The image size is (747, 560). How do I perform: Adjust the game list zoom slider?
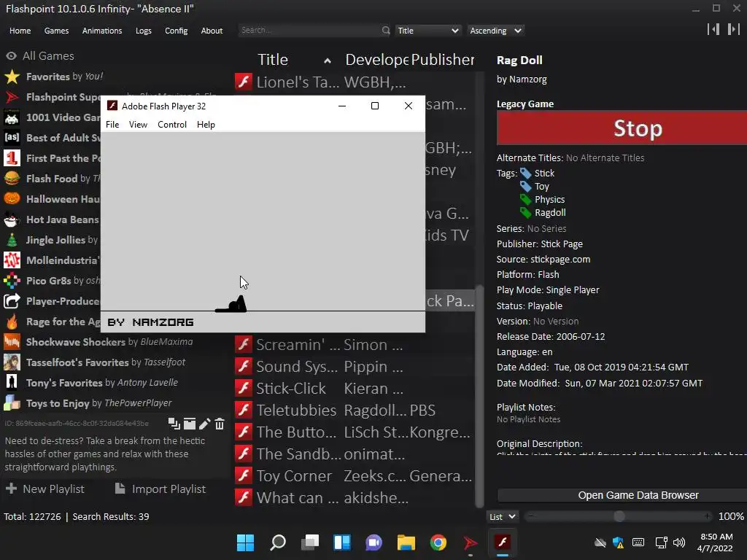pyautogui.click(x=619, y=516)
